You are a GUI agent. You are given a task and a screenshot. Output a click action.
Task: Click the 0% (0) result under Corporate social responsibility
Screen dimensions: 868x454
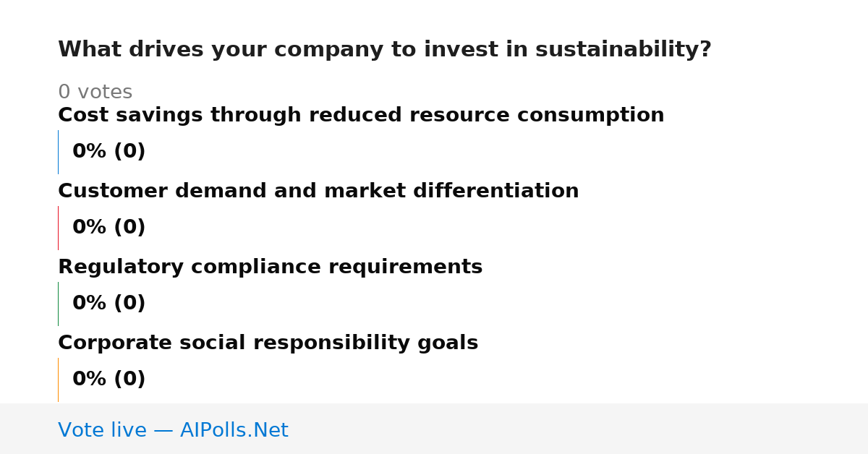pos(109,380)
